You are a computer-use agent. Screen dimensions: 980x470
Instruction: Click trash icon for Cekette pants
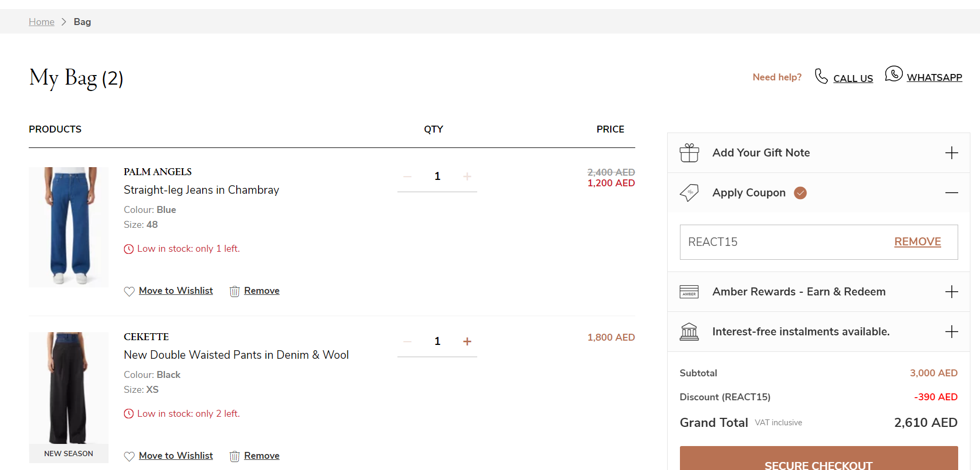click(235, 456)
